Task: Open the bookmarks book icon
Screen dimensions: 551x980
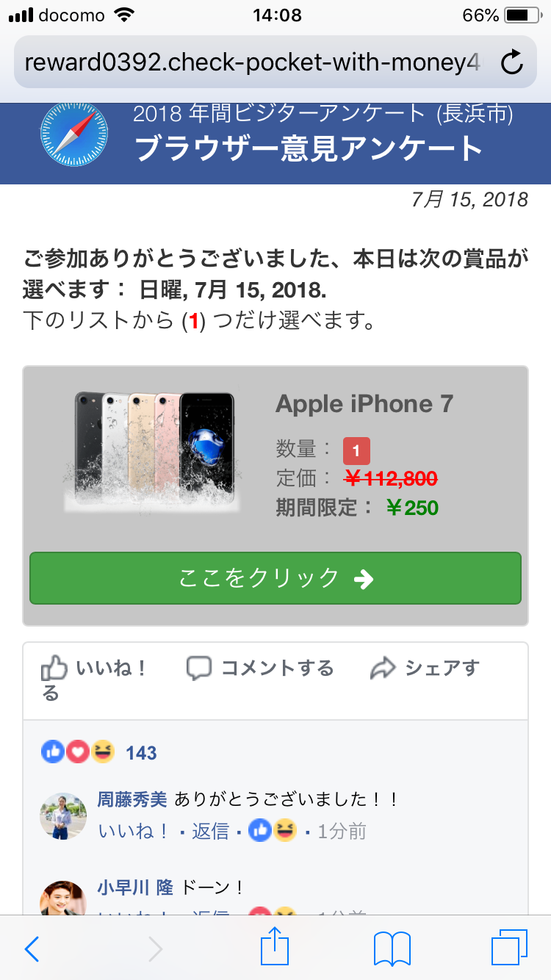Action: click(392, 949)
